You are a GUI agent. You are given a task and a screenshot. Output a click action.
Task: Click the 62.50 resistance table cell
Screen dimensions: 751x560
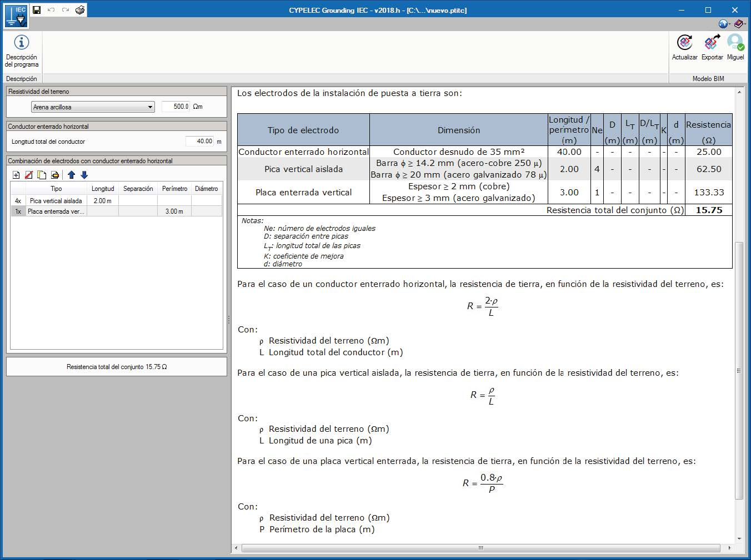coord(709,169)
